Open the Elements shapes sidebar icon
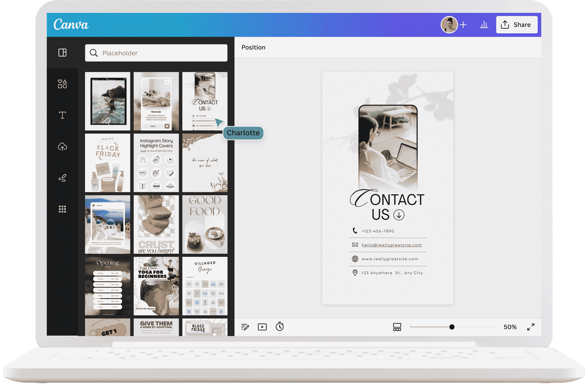 click(x=62, y=84)
